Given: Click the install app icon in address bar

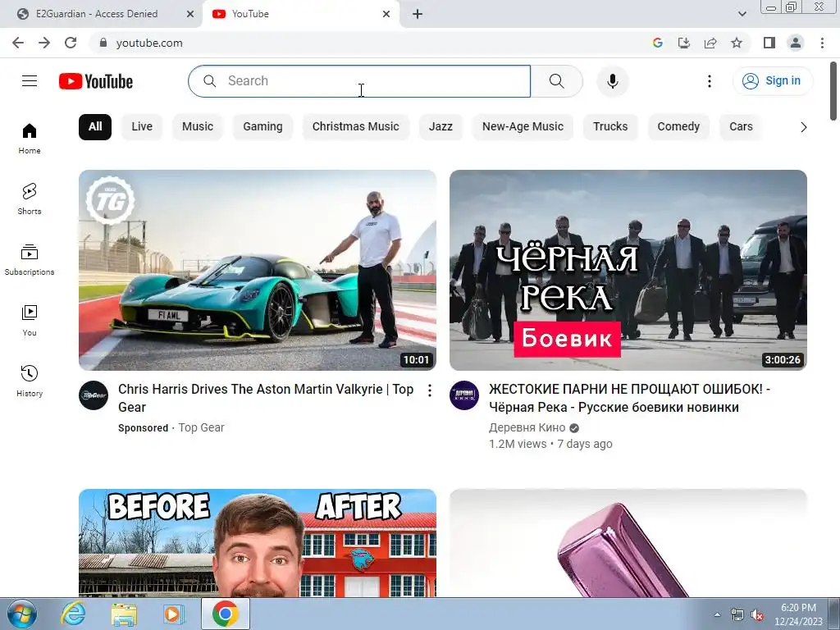Looking at the screenshot, I should pyautogui.click(x=683, y=43).
